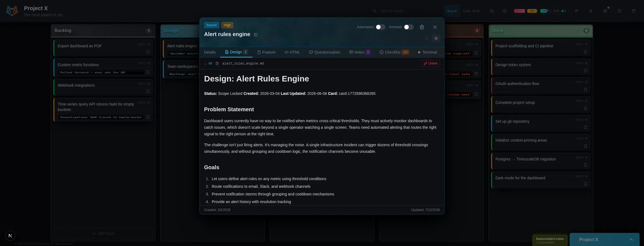Select the Design tab
Image resolution: width=644 pixels, height=246 pixels.
pyautogui.click(x=236, y=52)
